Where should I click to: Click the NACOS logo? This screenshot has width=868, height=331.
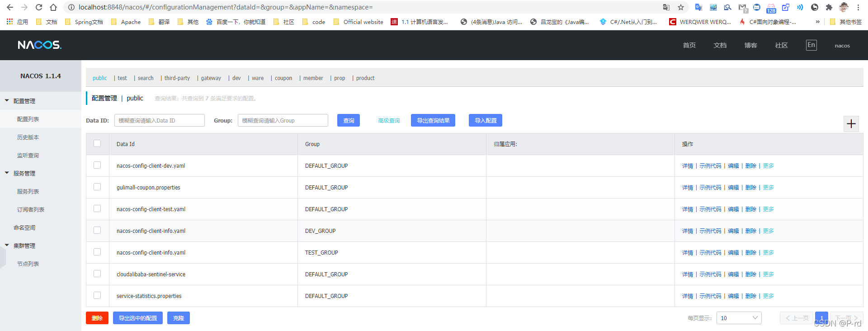(x=40, y=45)
